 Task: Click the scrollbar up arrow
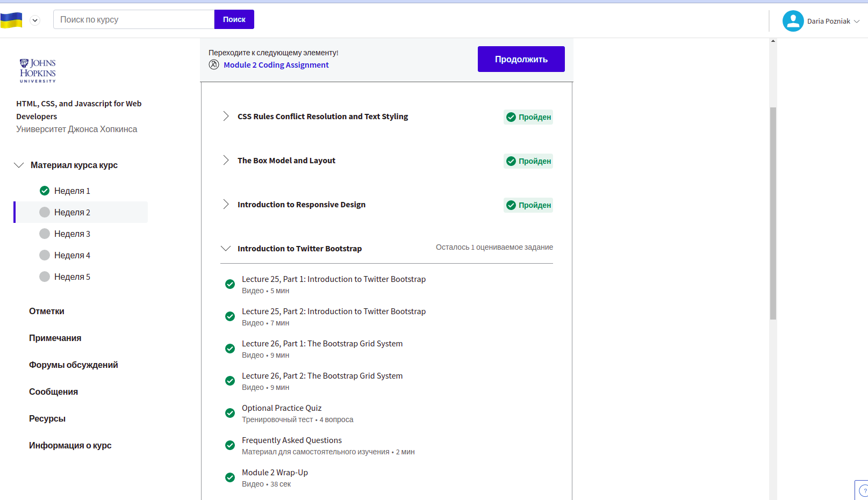pyautogui.click(x=773, y=41)
